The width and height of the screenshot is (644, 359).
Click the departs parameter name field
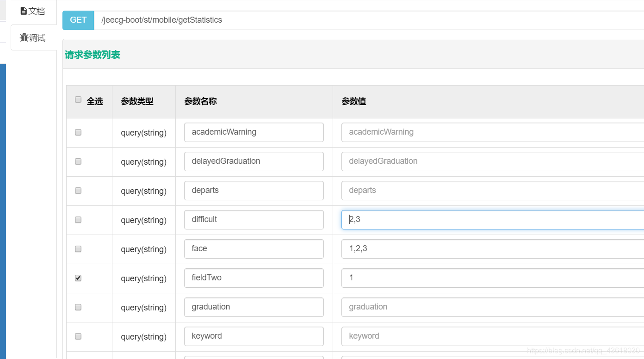254,191
